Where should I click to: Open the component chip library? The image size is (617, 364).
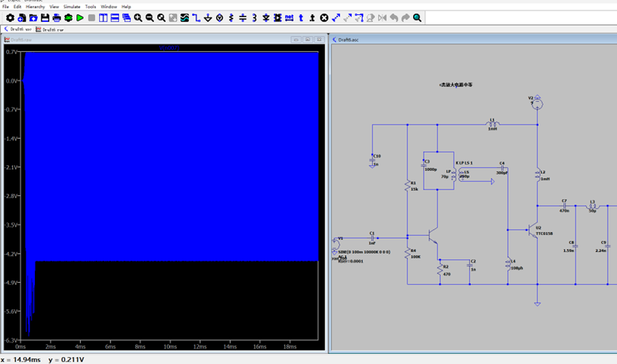pos(277,18)
